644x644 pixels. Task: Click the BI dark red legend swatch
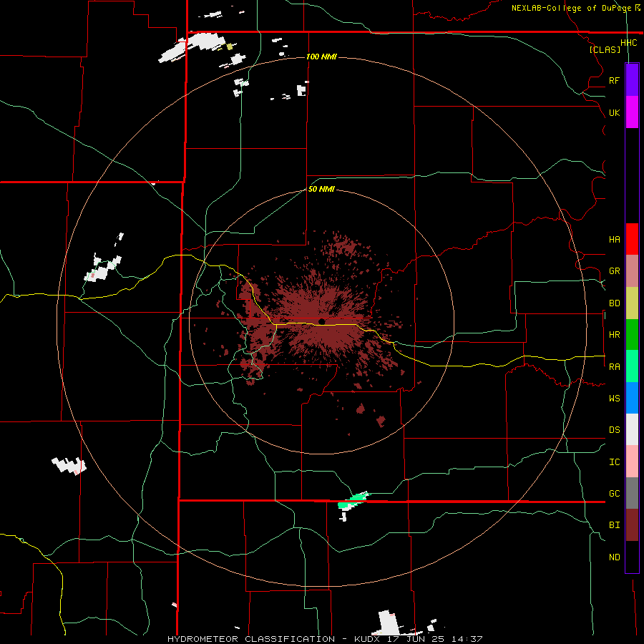[632, 525]
